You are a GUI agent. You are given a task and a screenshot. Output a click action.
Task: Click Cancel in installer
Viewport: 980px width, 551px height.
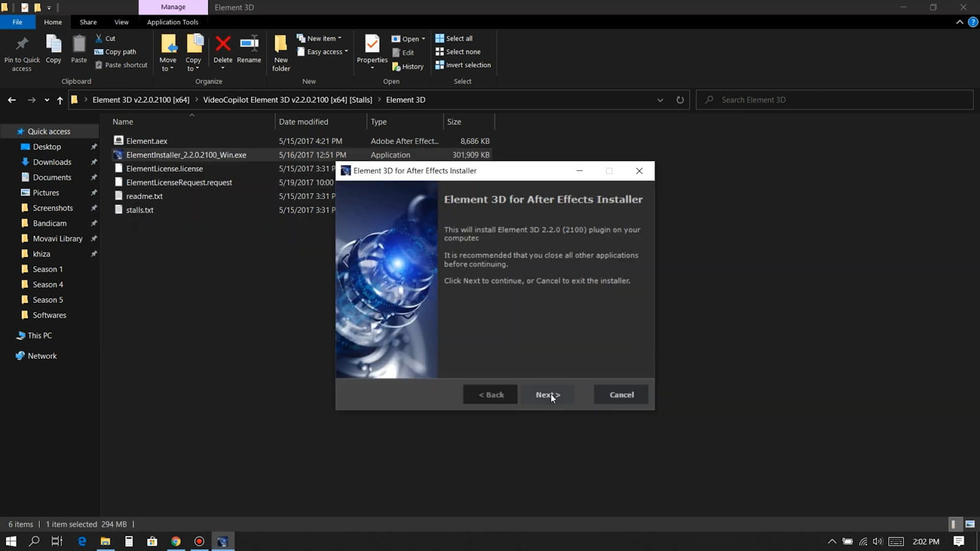pyautogui.click(x=621, y=395)
